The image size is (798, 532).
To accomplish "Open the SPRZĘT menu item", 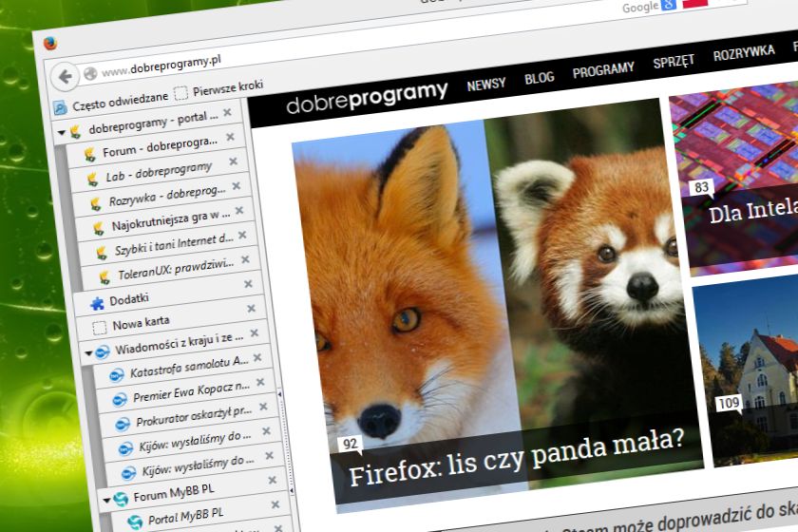I will pyautogui.click(x=674, y=62).
